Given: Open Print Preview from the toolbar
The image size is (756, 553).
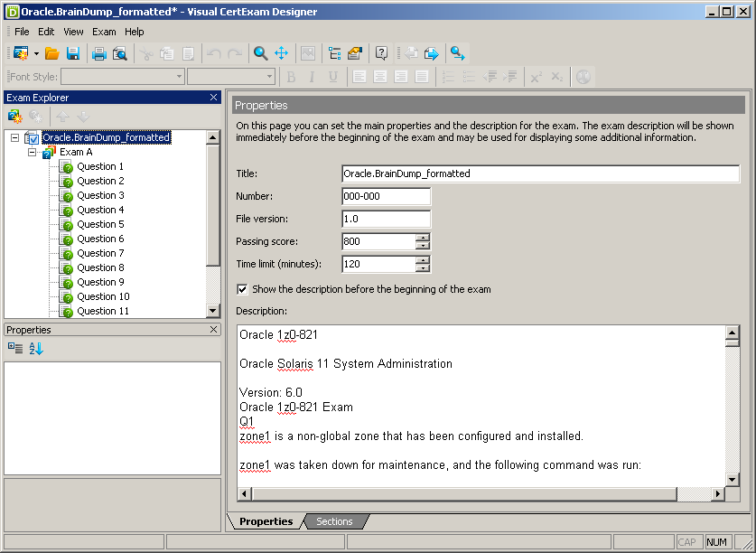Looking at the screenshot, I should click(119, 53).
